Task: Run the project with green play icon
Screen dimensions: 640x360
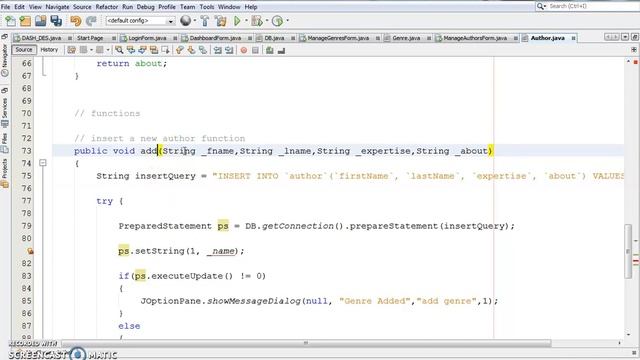Action: point(237,21)
